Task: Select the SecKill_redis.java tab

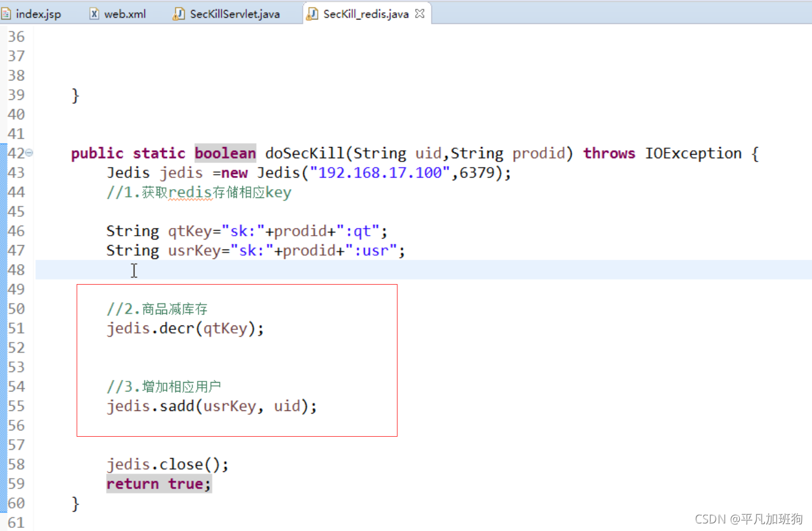Action: (x=365, y=14)
